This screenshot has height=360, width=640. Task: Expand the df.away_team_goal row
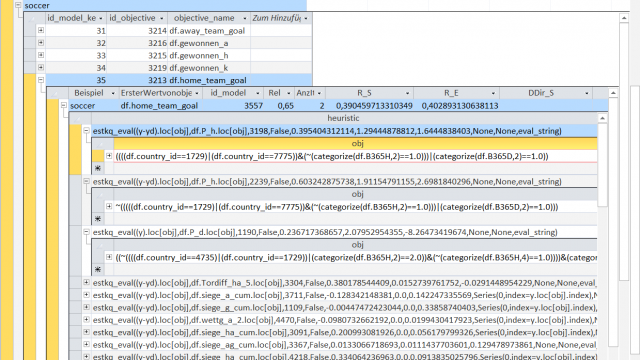click(x=41, y=30)
